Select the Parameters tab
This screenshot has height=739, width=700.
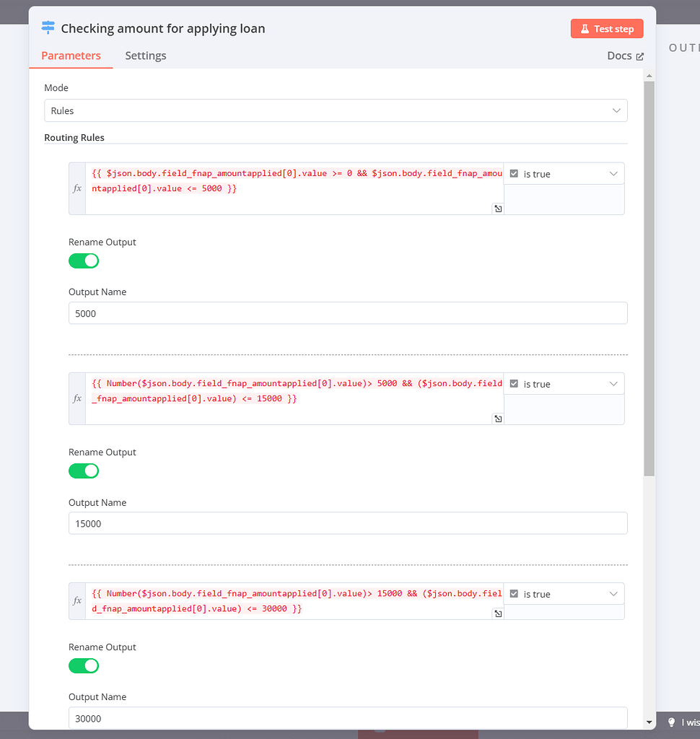tap(71, 56)
